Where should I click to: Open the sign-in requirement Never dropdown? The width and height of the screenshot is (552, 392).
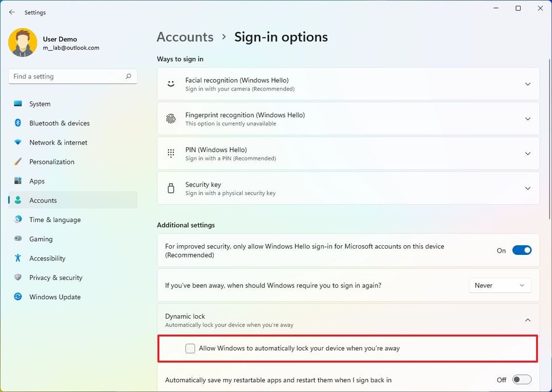(x=500, y=285)
